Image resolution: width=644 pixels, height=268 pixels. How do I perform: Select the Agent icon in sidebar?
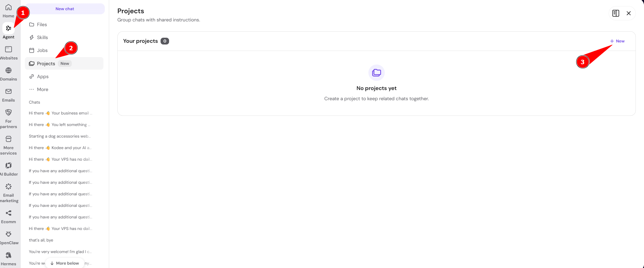[9, 28]
